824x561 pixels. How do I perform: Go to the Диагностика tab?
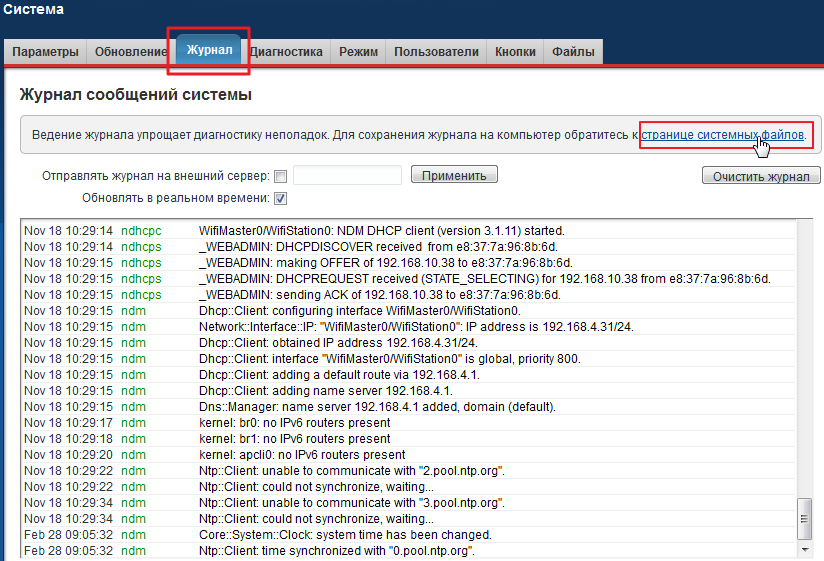(286, 52)
